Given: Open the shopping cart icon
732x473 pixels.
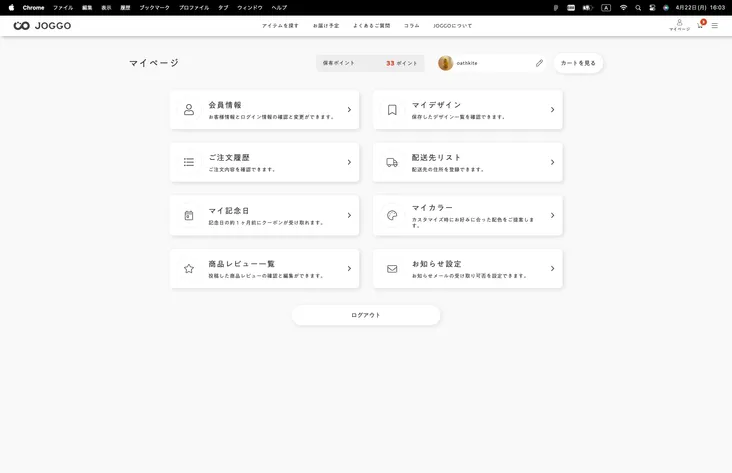Looking at the screenshot, I should 700,26.
